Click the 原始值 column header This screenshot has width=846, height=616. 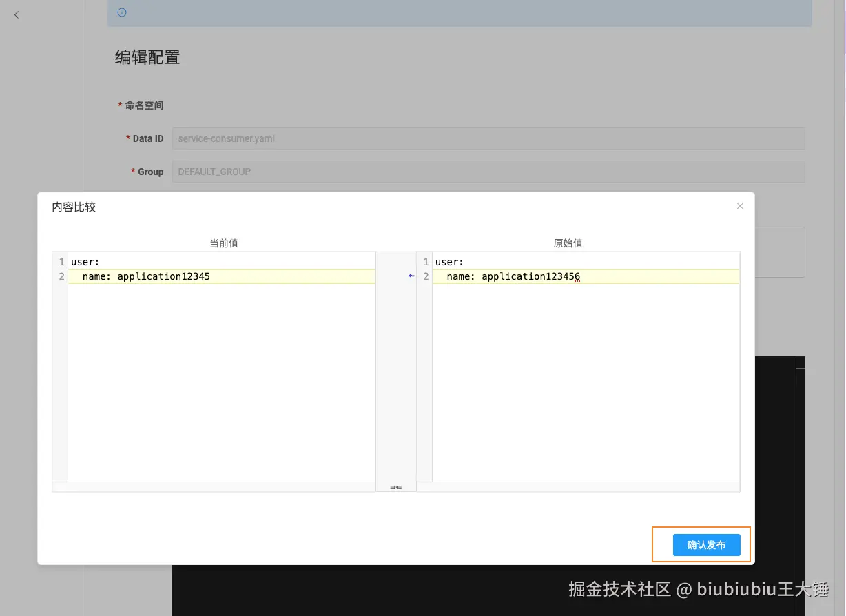pyautogui.click(x=568, y=243)
